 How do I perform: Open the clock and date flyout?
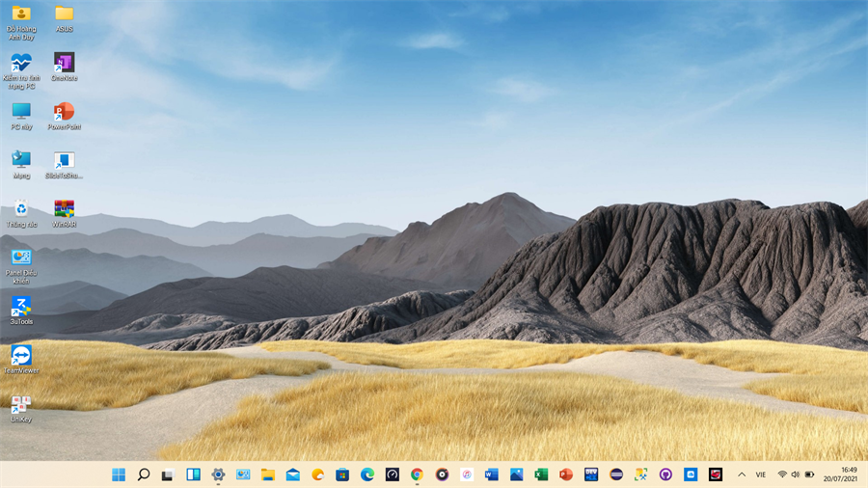click(x=842, y=474)
